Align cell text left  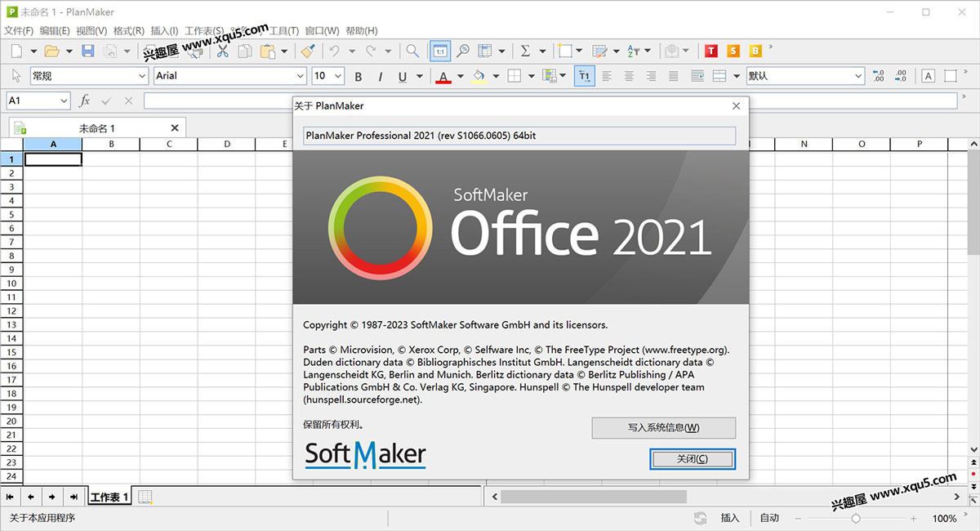(606, 76)
